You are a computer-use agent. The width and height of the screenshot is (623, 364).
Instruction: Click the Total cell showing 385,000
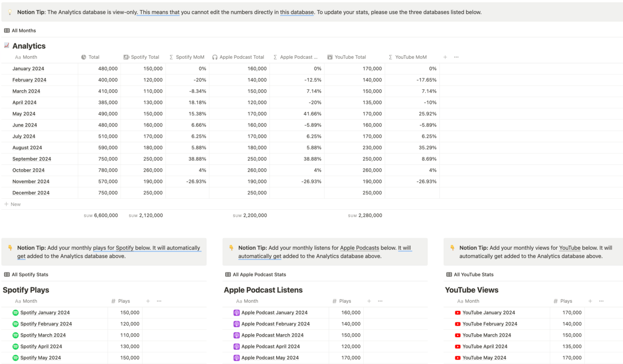click(99, 103)
